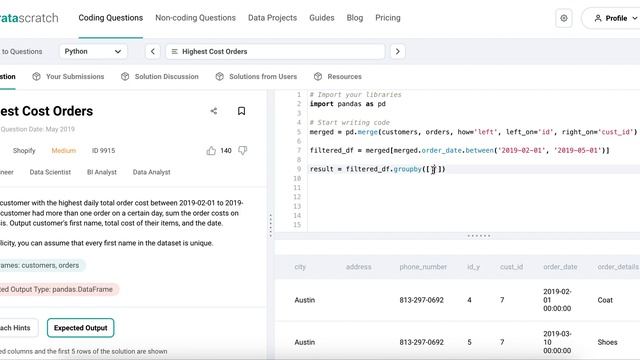The image size is (640, 360).
Task: Click the Shoes cell in output table
Action: pos(607,342)
